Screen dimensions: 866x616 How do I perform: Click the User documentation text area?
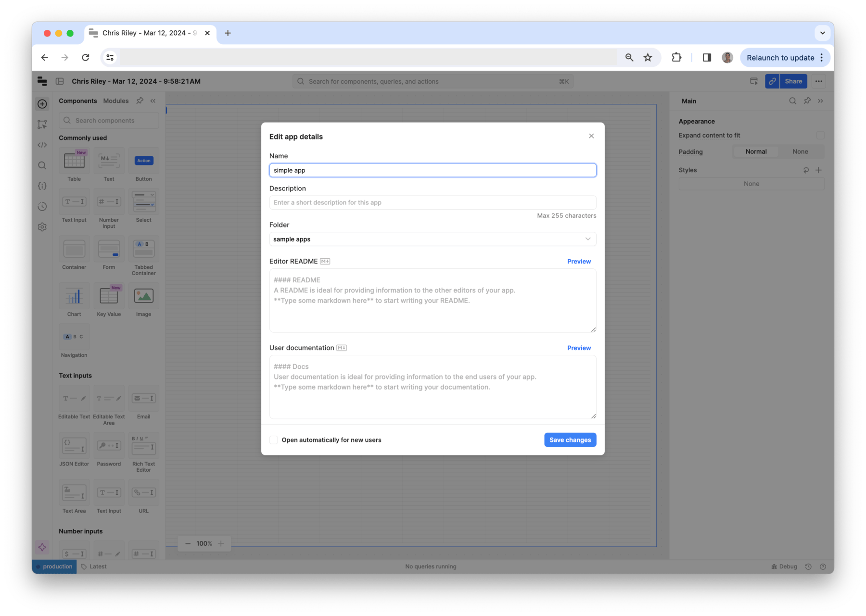(x=433, y=387)
